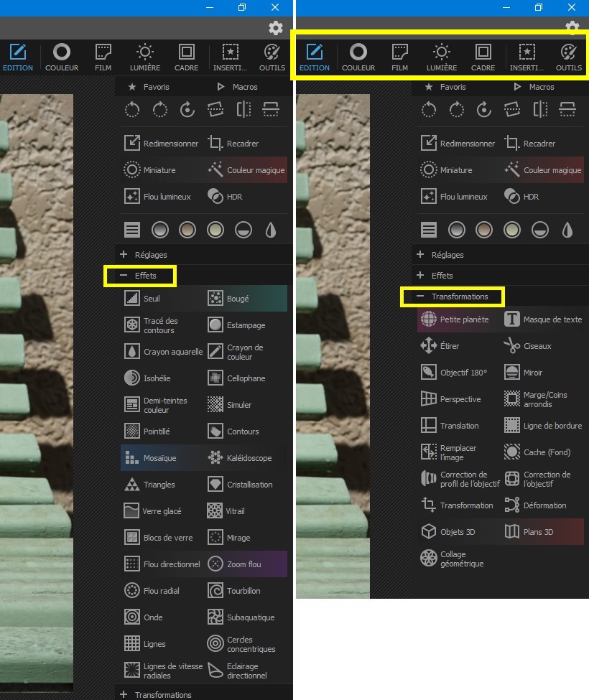Select the Crayon aquarelle effect
This screenshot has width=589, height=700.
[x=163, y=351]
